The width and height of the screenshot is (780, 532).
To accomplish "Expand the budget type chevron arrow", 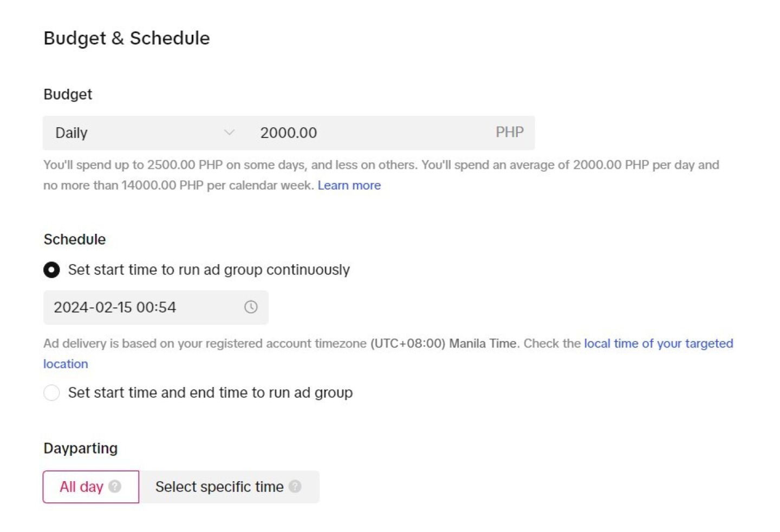I will pyautogui.click(x=229, y=133).
